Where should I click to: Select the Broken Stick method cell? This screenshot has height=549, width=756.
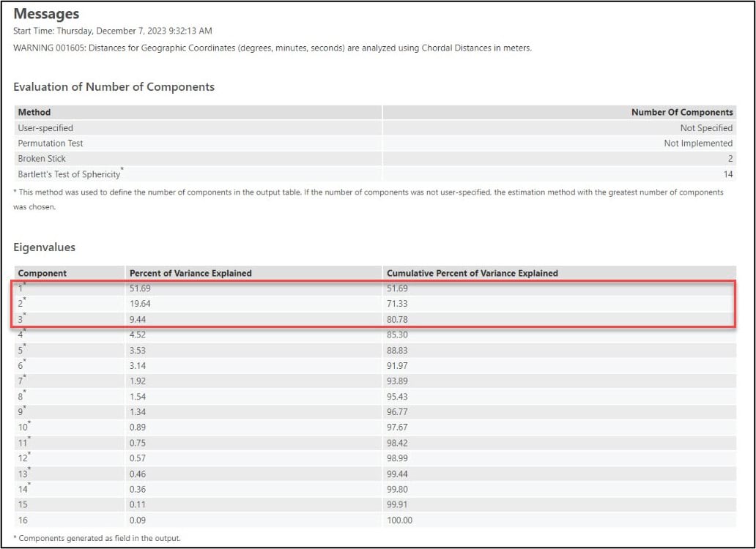coord(42,159)
